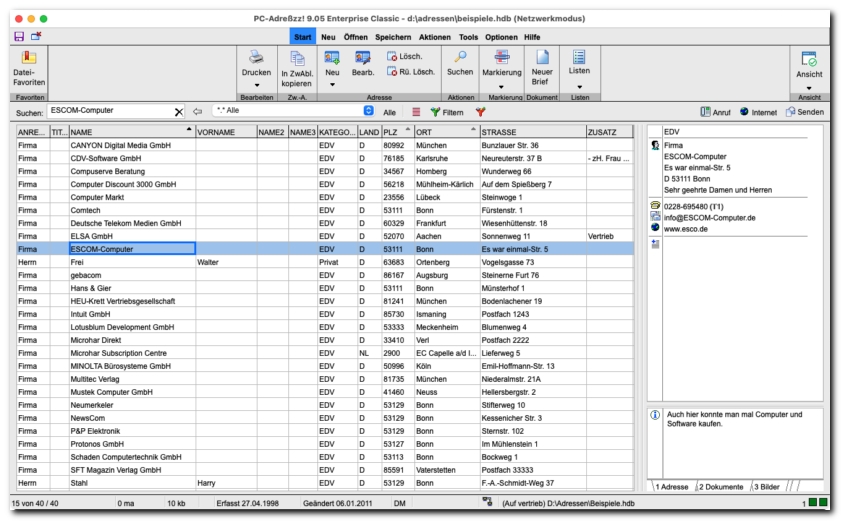Click the email icon in detail panel
Viewport: 841px width, 521px height.
point(655,216)
